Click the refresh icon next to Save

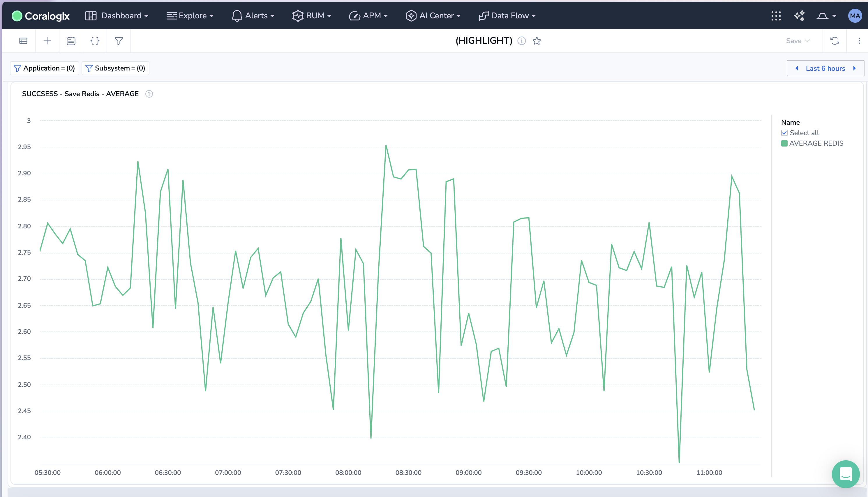point(835,40)
